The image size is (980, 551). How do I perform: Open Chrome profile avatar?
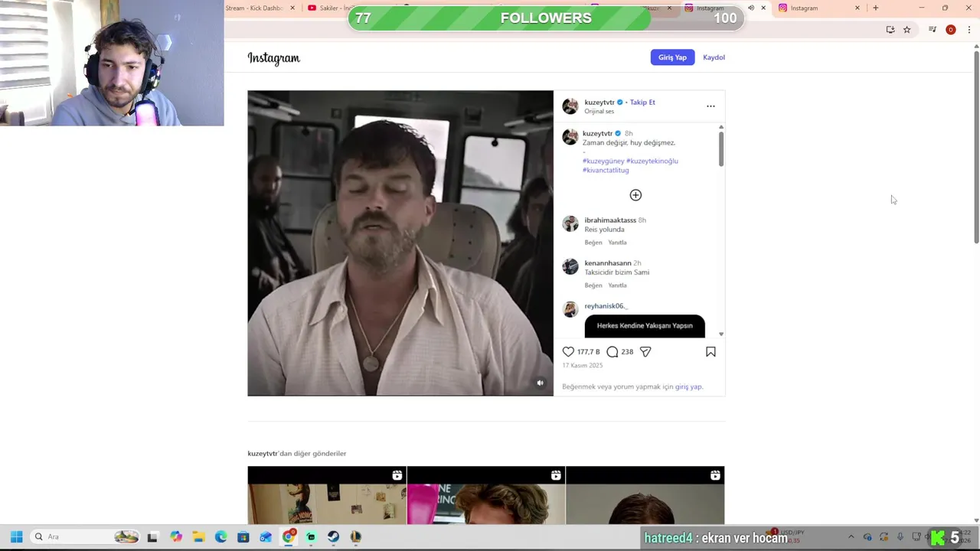click(951, 30)
